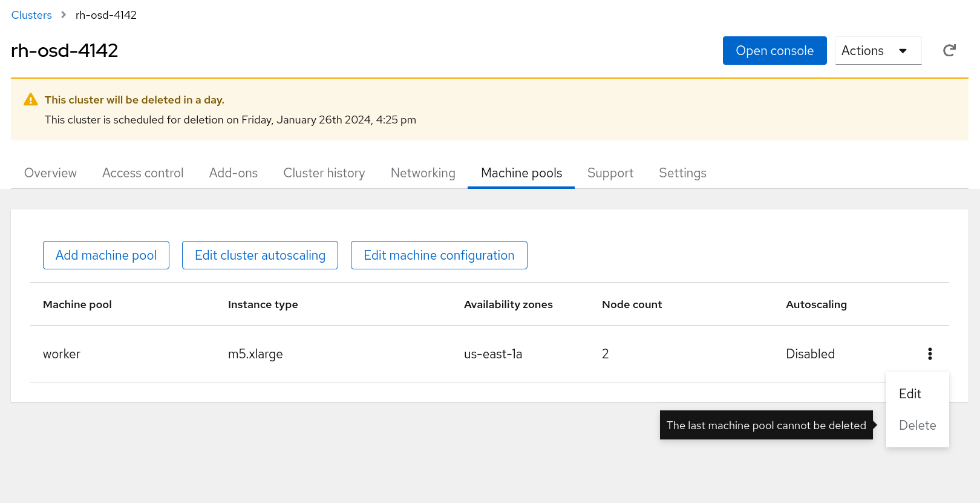Open the Support tab
The height and width of the screenshot is (503, 980).
tap(610, 173)
